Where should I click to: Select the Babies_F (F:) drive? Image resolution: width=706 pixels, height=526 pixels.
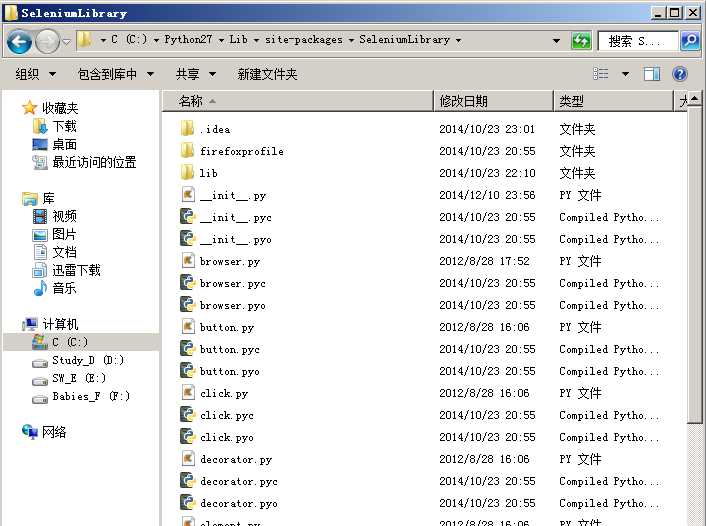point(81,396)
